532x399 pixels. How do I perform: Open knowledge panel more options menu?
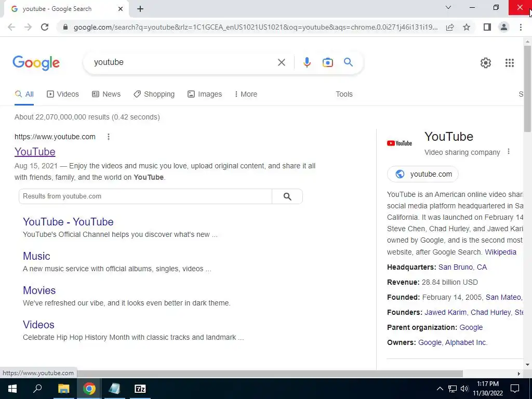click(x=508, y=152)
